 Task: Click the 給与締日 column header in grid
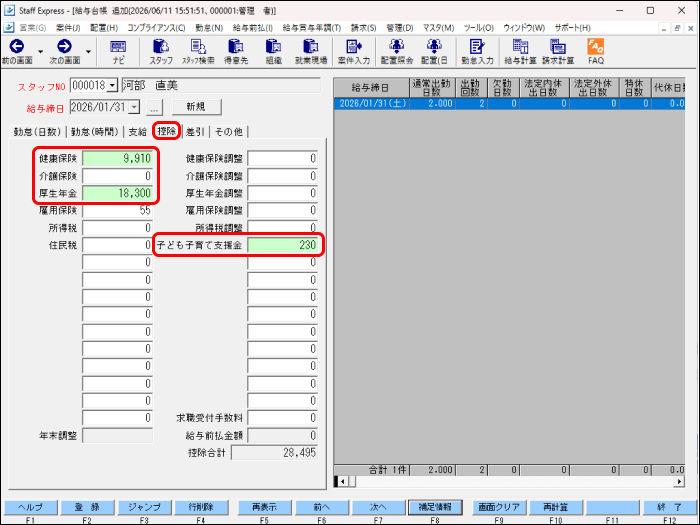(371, 88)
